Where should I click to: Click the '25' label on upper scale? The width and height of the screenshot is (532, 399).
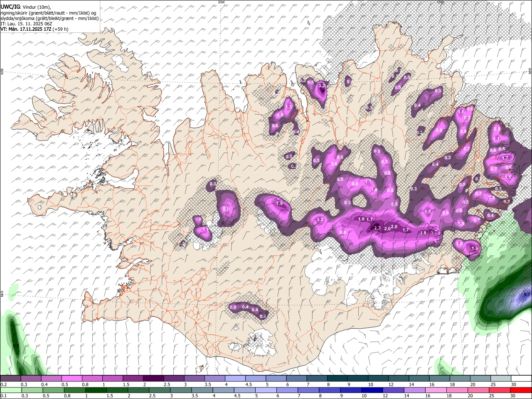[x=493, y=384]
